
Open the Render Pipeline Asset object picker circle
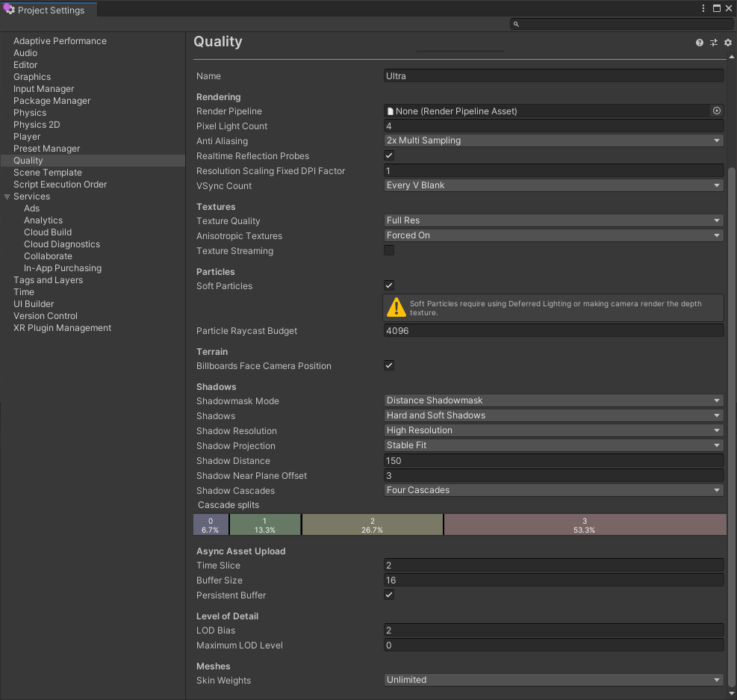click(x=716, y=110)
